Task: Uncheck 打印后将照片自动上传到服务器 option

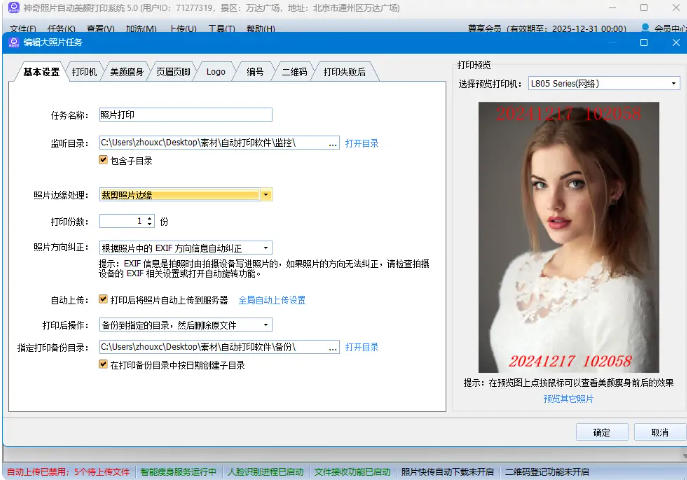Action: 103,299
